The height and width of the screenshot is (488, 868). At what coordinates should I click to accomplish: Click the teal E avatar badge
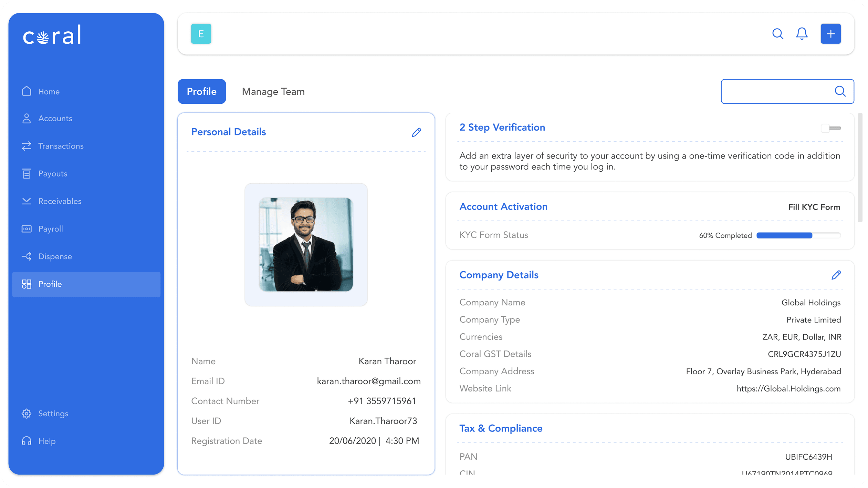click(201, 34)
